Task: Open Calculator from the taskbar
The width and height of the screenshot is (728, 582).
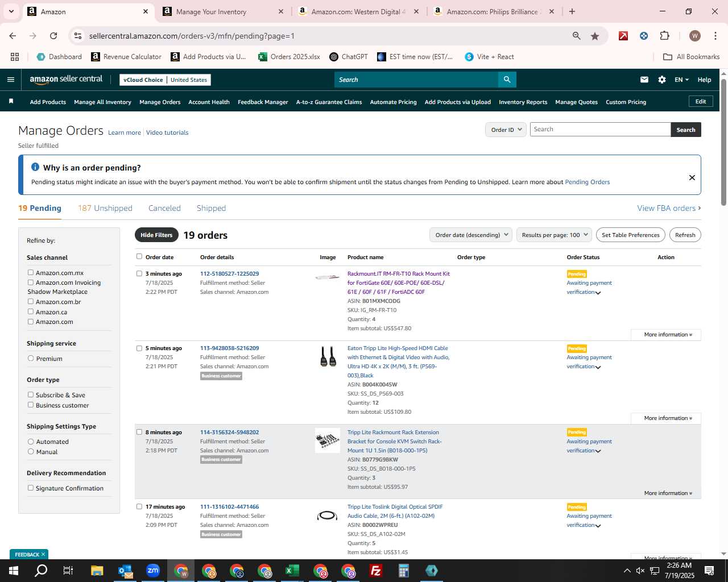Action: click(x=403, y=571)
